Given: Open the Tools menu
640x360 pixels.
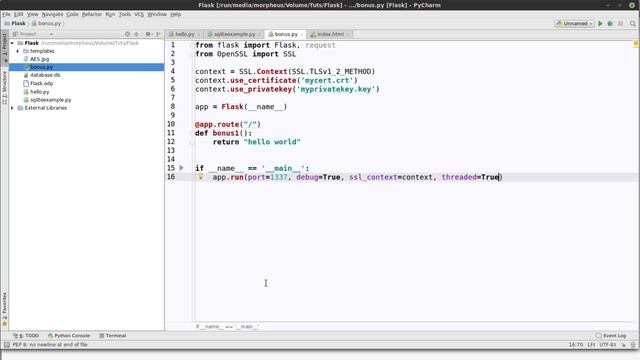Looking at the screenshot, I should coord(124,14).
